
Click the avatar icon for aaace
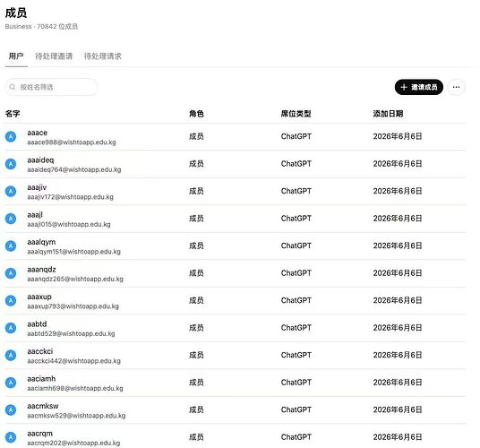click(11, 136)
